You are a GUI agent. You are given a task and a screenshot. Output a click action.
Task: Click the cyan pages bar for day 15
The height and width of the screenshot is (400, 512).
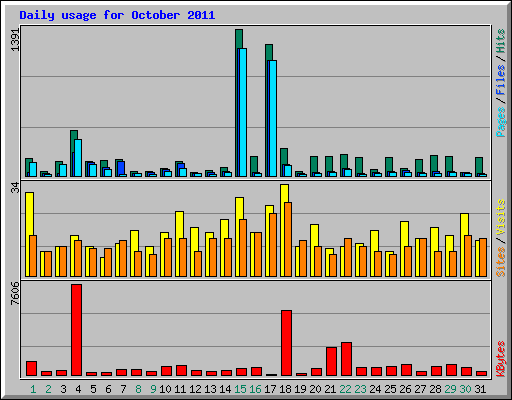243,112
